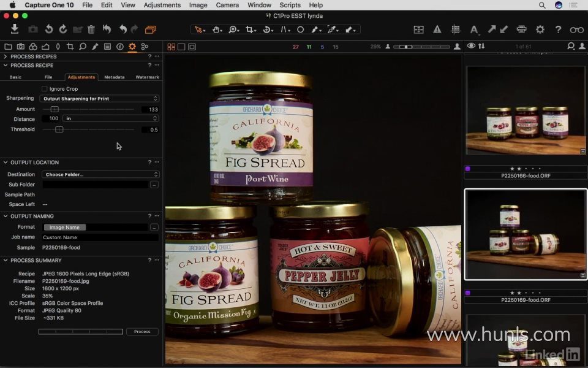Screen dimensions: 588x368
Task: Click the print icon in toolbar
Action: click(x=521, y=29)
